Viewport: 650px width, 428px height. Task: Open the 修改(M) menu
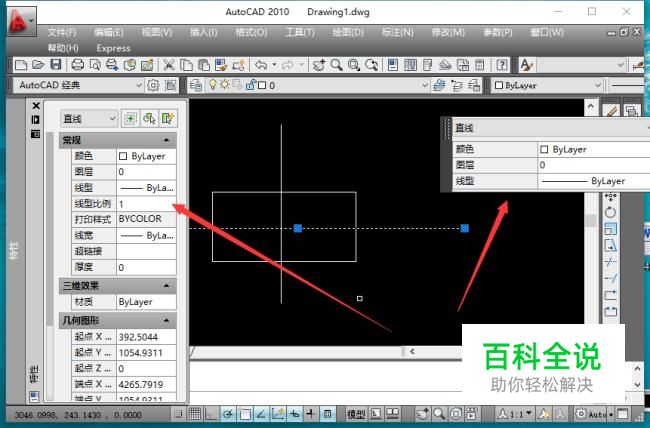[448, 32]
